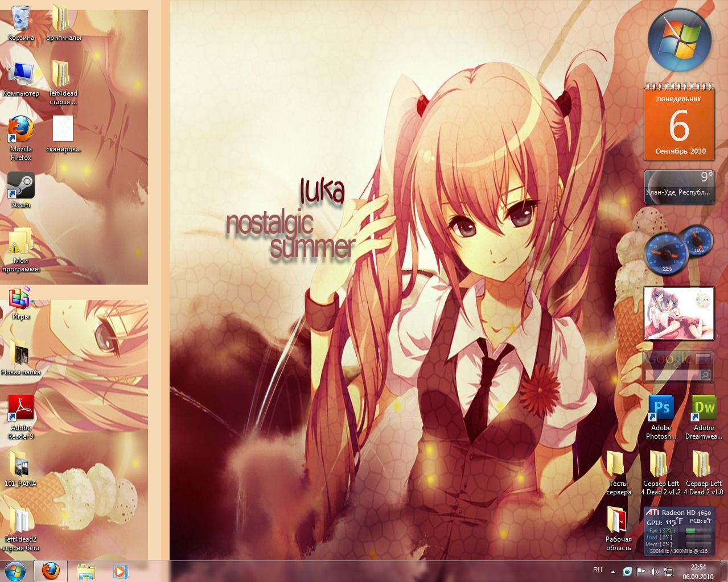Screen dimensions: 728x582
Task: Open the 101_PANA folder
Action: click(x=21, y=469)
